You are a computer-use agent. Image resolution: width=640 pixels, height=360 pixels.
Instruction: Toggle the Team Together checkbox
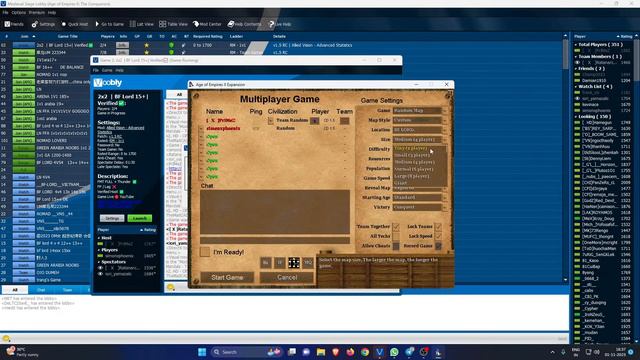pyautogui.click(x=396, y=227)
